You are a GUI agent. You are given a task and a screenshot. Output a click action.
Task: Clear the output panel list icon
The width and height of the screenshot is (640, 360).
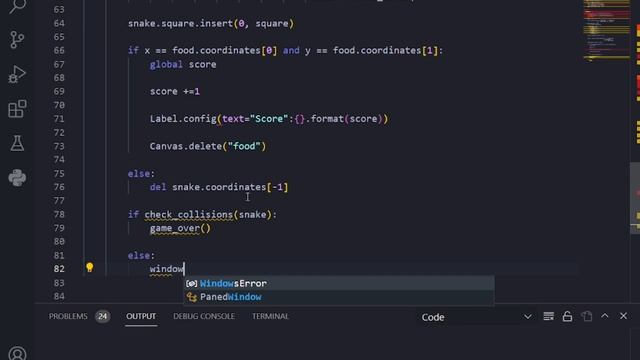pos(549,316)
